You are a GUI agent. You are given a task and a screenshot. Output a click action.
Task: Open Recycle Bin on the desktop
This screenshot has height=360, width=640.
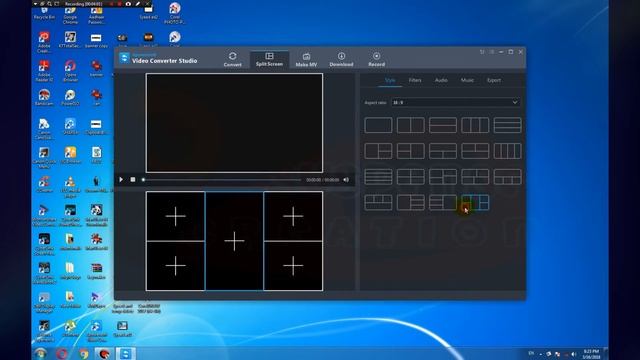tap(44, 13)
